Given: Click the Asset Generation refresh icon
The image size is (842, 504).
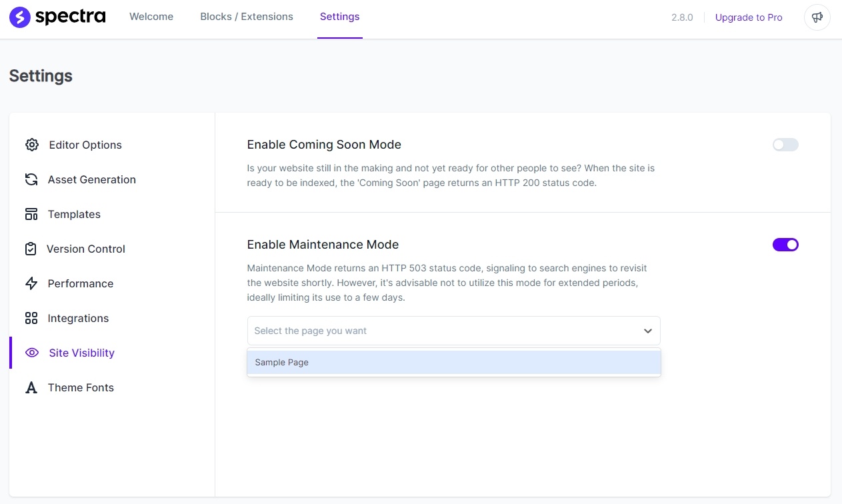Looking at the screenshot, I should pyautogui.click(x=31, y=179).
